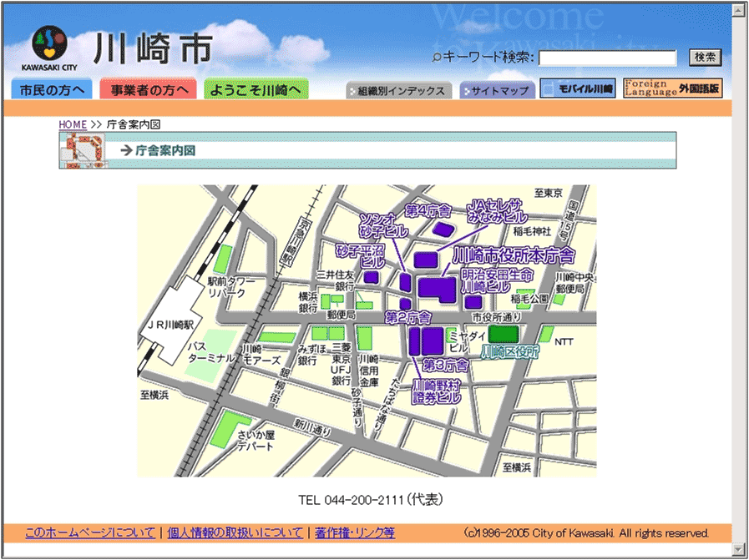Click the map thumbnail icon beside 庁舎案内図 heading
This screenshot has height=560, width=749.
81,150
